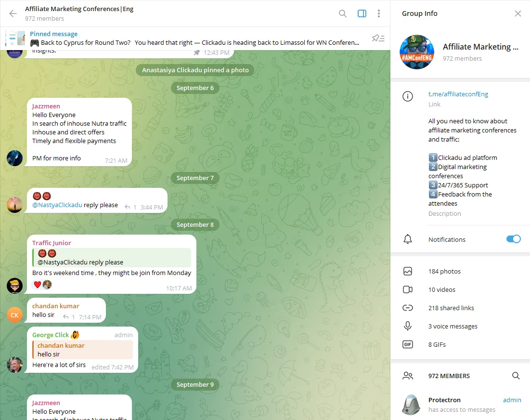This screenshot has height=420, width=530.
Task: Click the 218 shared links icon
Action: pyautogui.click(x=408, y=308)
